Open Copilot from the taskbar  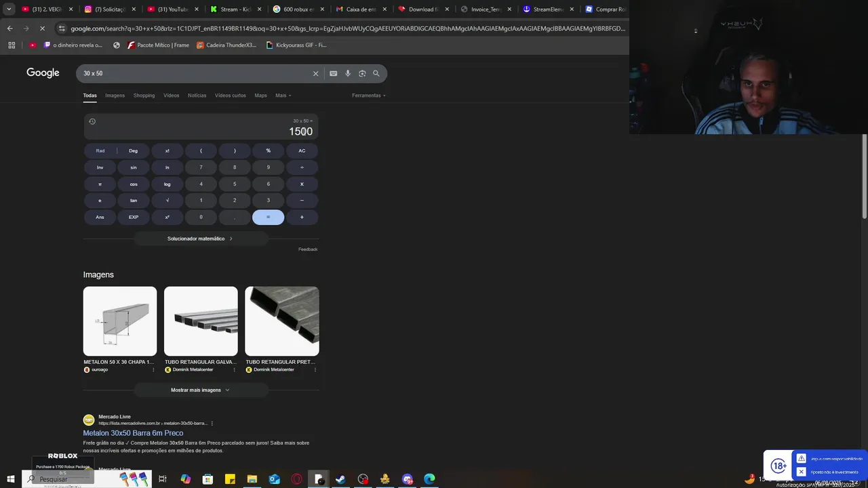tap(185, 479)
